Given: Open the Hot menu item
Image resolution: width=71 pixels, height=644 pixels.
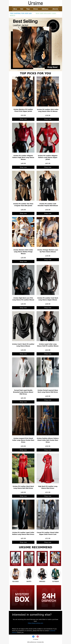Looking at the screenshot, I should (x=22, y=9).
